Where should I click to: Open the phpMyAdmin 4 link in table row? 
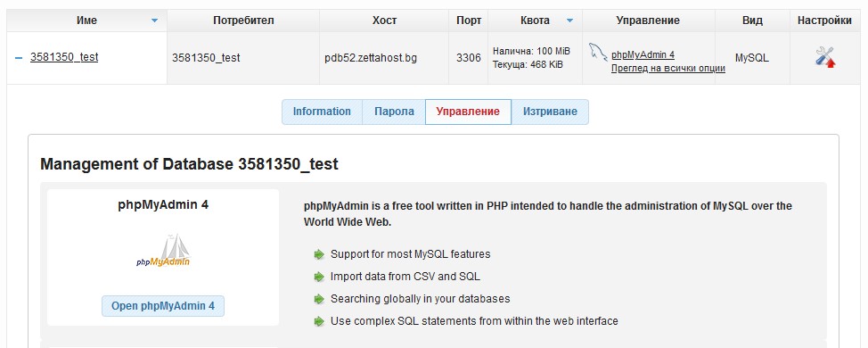(x=643, y=54)
